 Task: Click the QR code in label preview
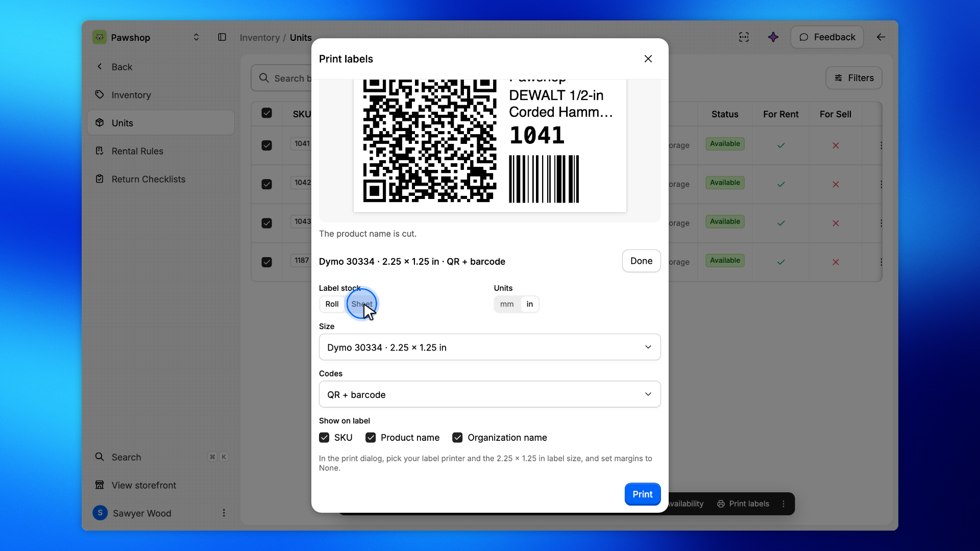pyautogui.click(x=430, y=141)
